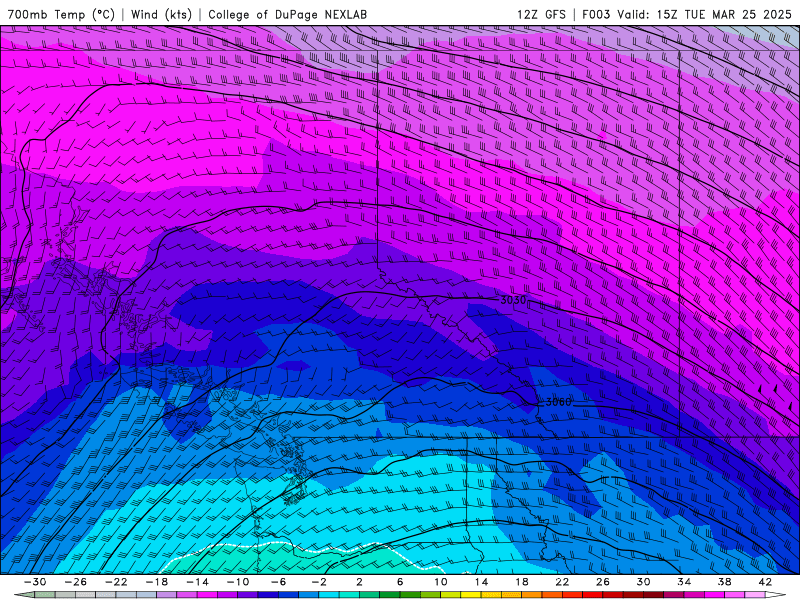Click the '700mb Temp (°C)' title text
800x600 pixels.
61,14
